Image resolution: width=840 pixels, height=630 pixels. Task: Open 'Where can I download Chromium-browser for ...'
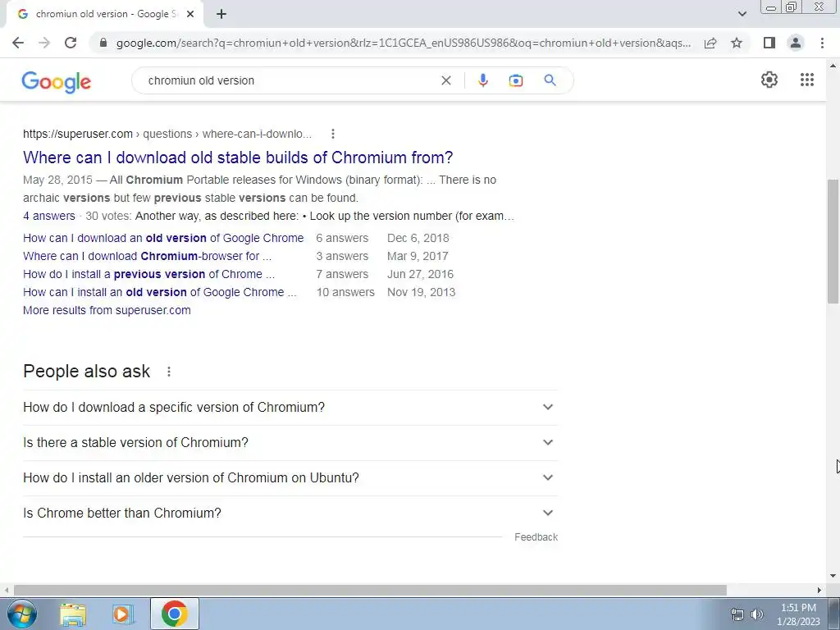pos(148,256)
